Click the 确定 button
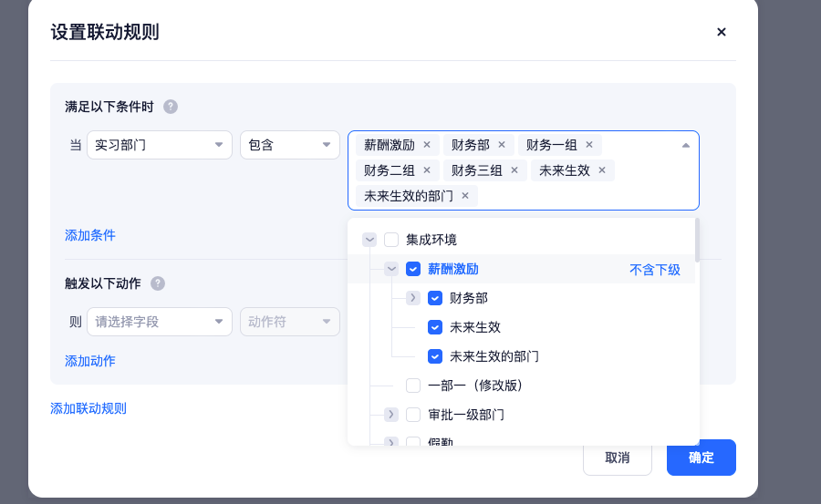821x504 pixels. pyautogui.click(x=701, y=458)
